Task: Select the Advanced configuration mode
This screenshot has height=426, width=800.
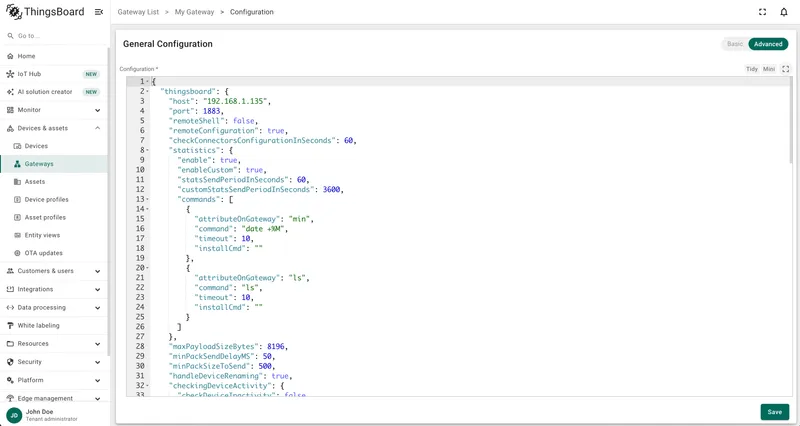Action: click(768, 44)
